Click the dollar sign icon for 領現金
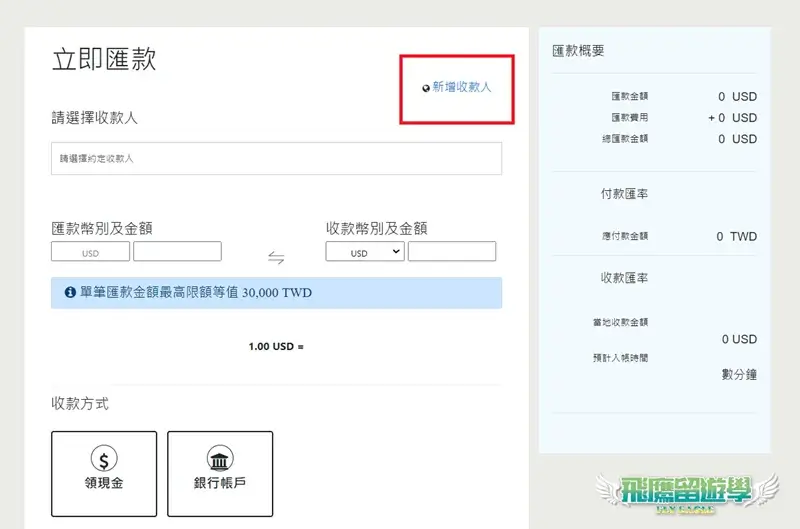This screenshot has height=529, width=800. [104, 459]
